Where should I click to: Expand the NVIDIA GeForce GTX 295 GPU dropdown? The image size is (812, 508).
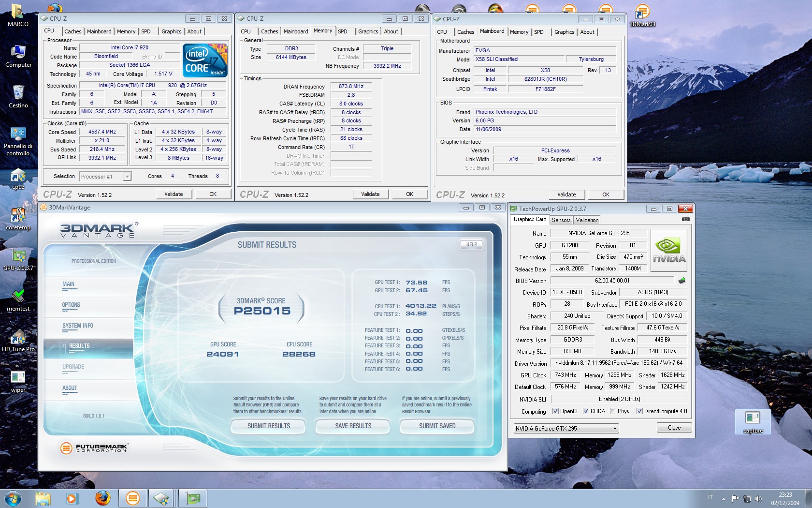click(614, 429)
